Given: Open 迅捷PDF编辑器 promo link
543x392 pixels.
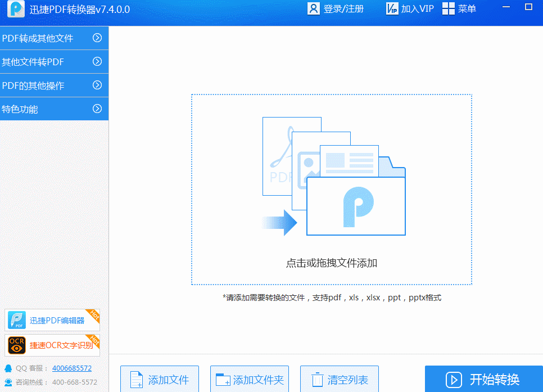Looking at the screenshot, I should click(x=57, y=320).
